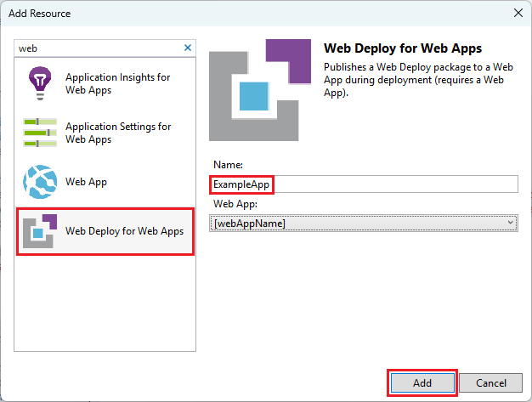Click the Name field with ExampleApp
This screenshot has height=402, width=532.
click(364, 184)
